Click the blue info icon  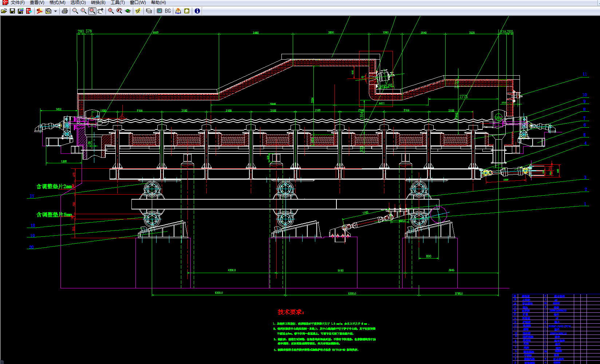pyautogui.click(x=197, y=11)
